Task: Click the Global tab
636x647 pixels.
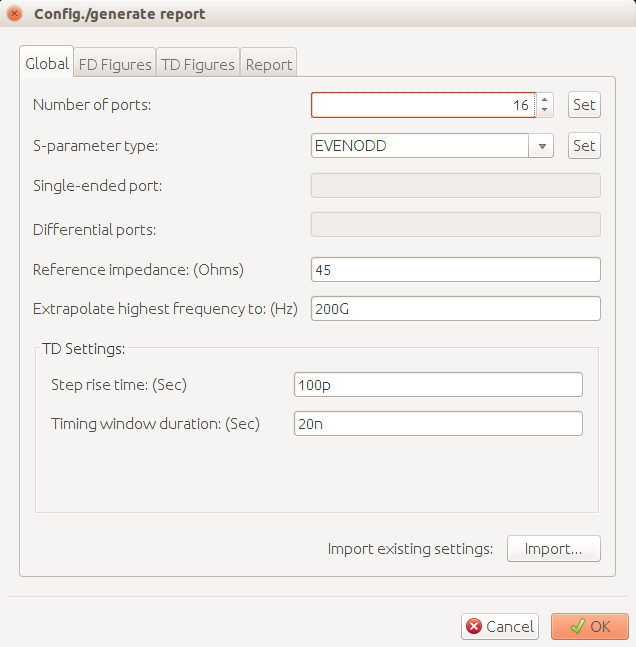Action: point(47,63)
